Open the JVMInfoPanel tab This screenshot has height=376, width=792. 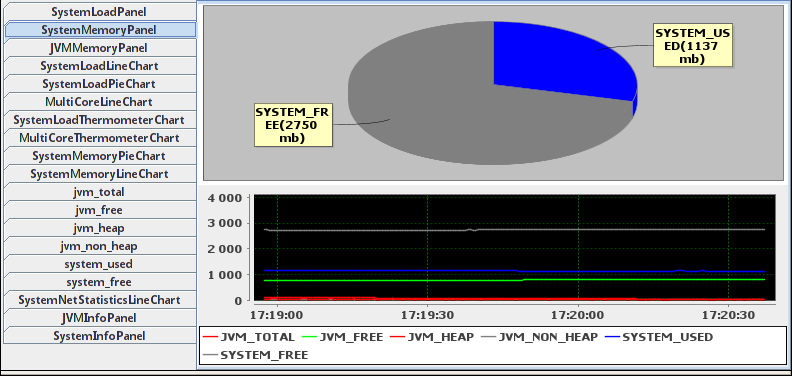(x=100, y=318)
